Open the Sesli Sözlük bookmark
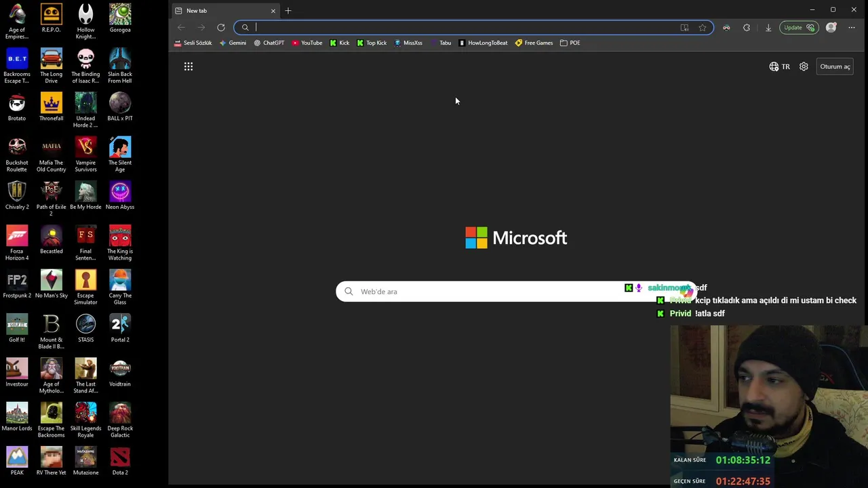This screenshot has width=868, height=488. 193,43
